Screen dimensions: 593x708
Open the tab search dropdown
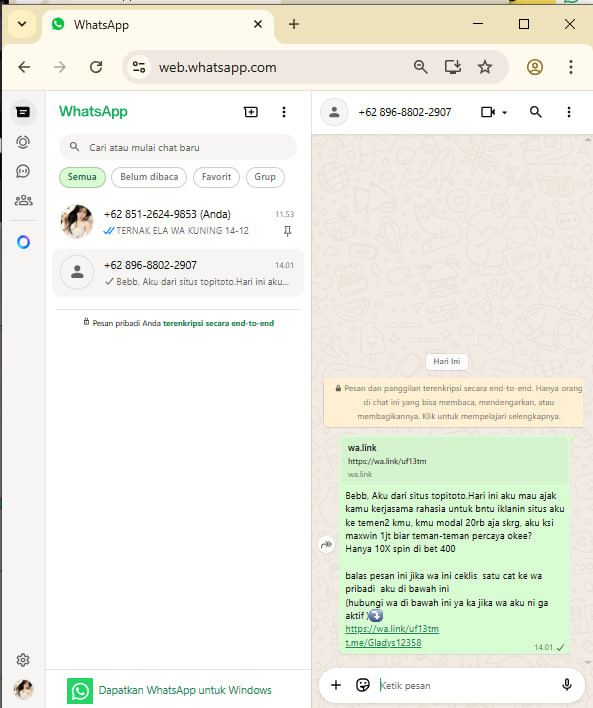click(22, 24)
